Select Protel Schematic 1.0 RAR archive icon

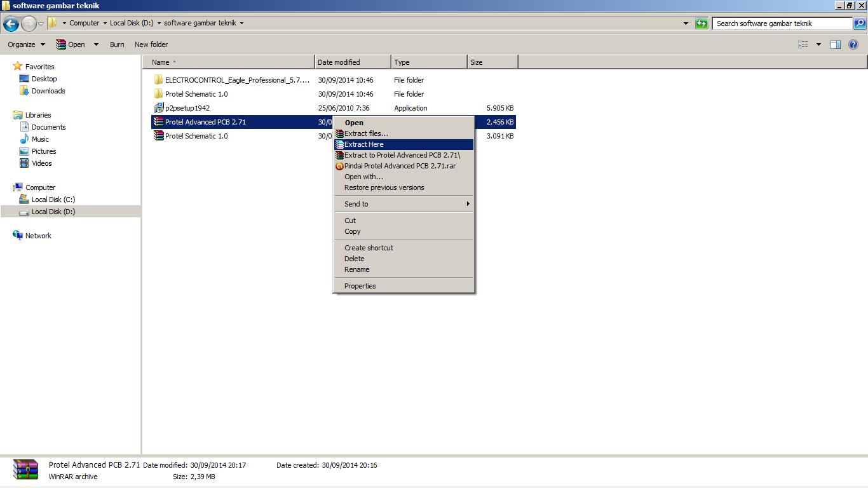(159, 136)
